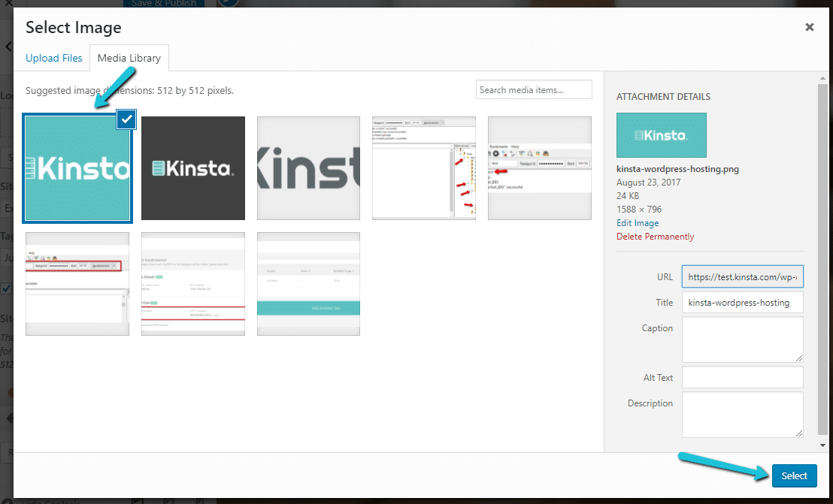This screenshot has height=504, width=833.
Task: Select the FTP file tree screenshot thumbnail
Action: click(424, 168)
